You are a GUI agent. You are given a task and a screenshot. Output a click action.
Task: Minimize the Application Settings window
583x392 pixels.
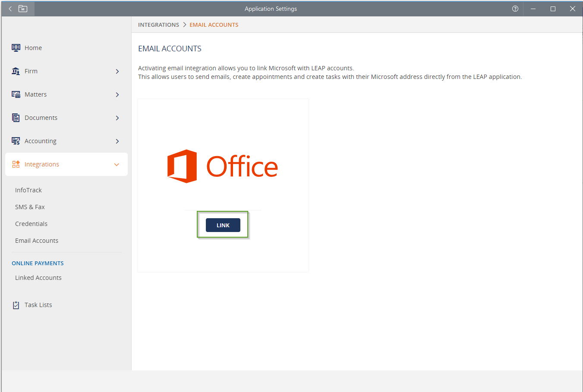click(533, 9)
